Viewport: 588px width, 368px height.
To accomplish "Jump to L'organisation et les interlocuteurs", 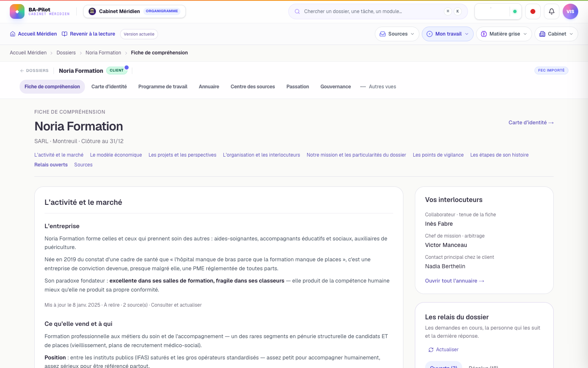I will click(x=261, y=155).
